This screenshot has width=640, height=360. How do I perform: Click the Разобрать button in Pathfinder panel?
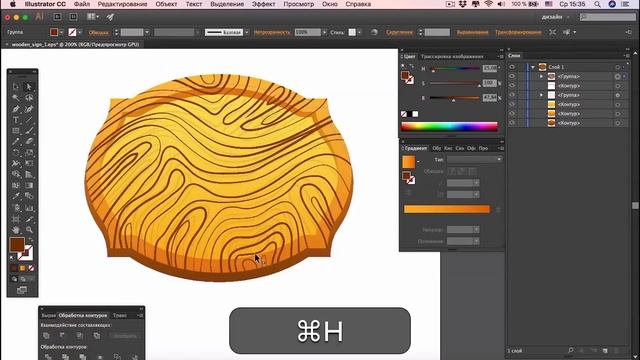[124, 336]
